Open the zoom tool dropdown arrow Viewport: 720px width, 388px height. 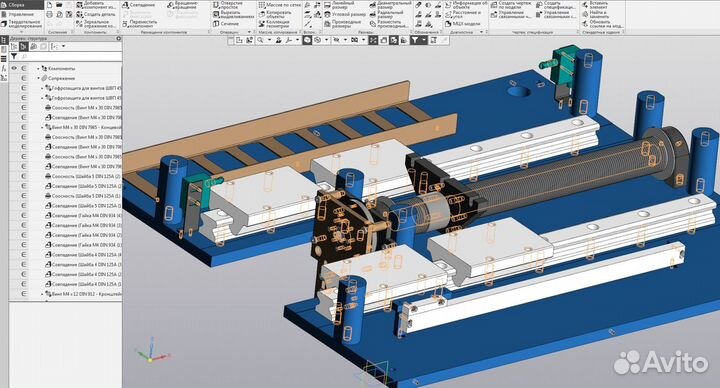pos(269,40)
